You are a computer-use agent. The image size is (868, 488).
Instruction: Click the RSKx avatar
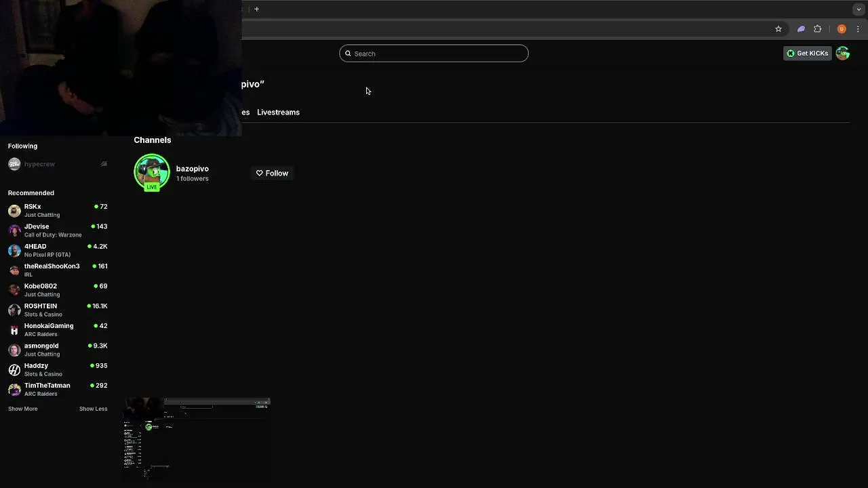[x=14, y=210]
